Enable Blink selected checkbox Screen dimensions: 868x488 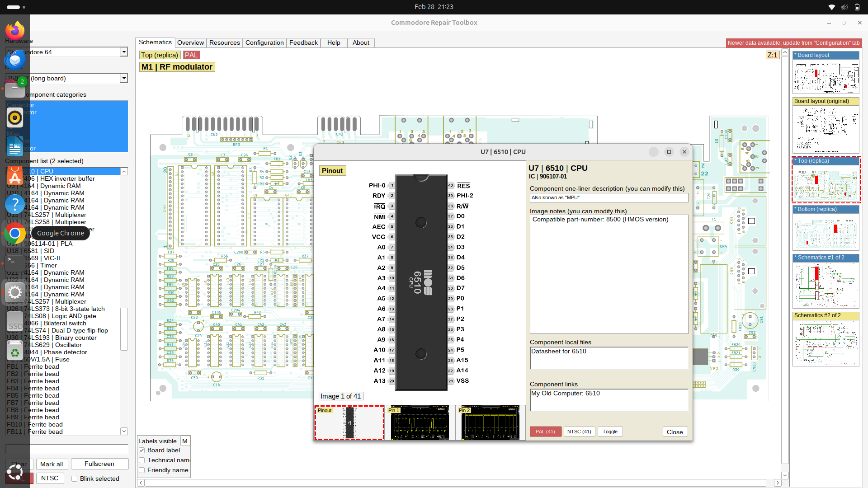(x=75, y=479)
